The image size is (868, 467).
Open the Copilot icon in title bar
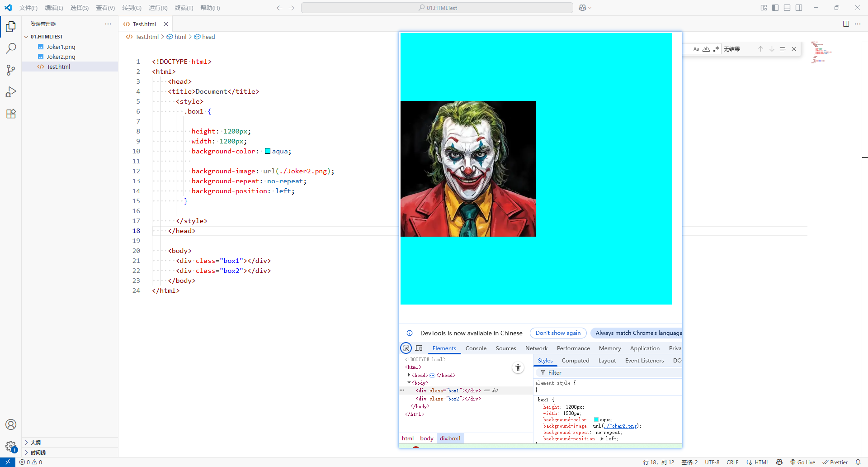pyautogui.click(x=582, y=8)
